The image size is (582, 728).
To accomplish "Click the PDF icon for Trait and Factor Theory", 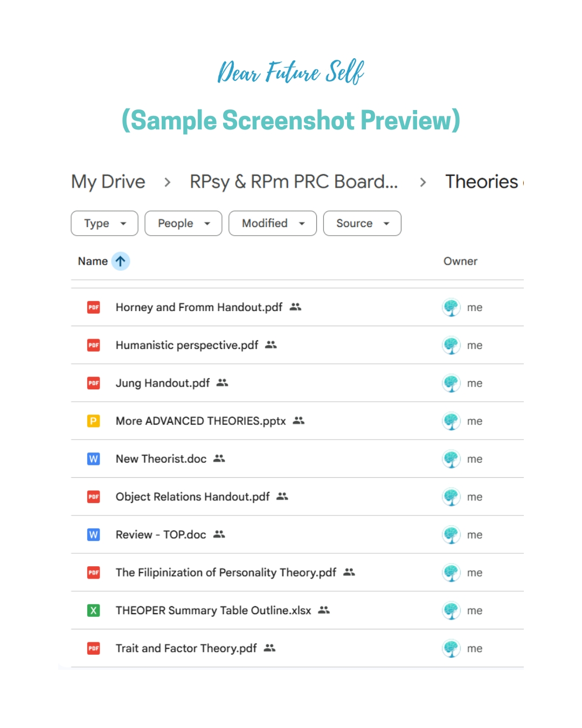I will 94,648.
